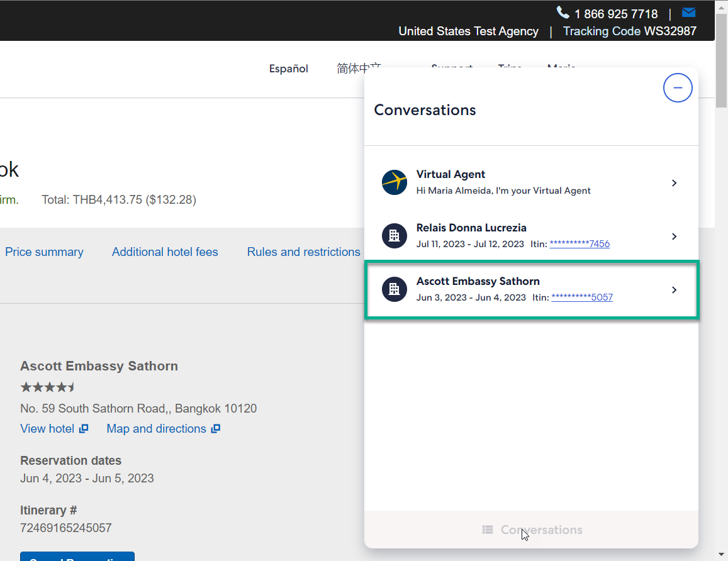Go to Additional hotel fees section

[165, 252]
